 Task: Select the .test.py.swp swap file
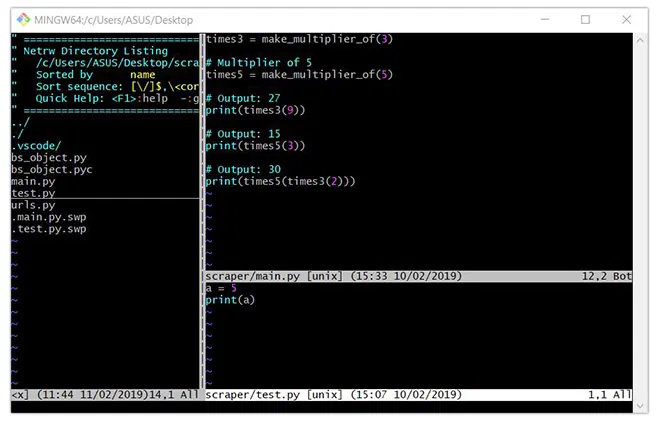pyautogui.click(x=49, y=229)
